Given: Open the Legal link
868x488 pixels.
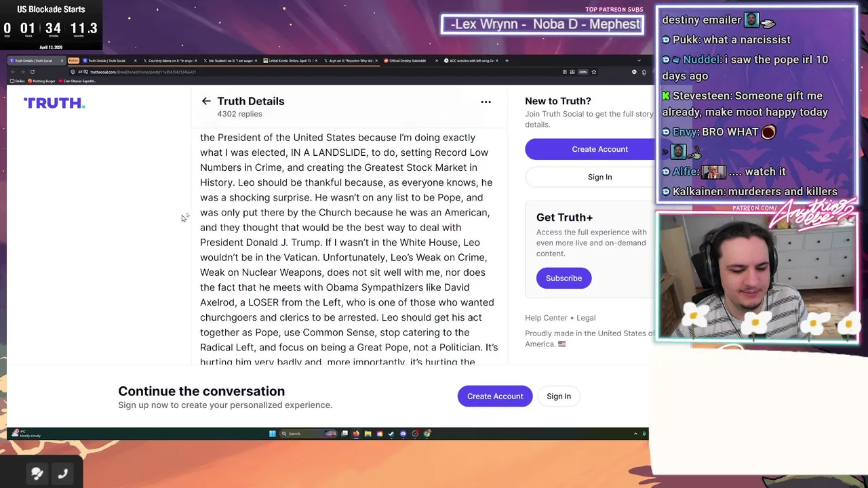Looking at the screenshot, I should click(x=586, y=317).
